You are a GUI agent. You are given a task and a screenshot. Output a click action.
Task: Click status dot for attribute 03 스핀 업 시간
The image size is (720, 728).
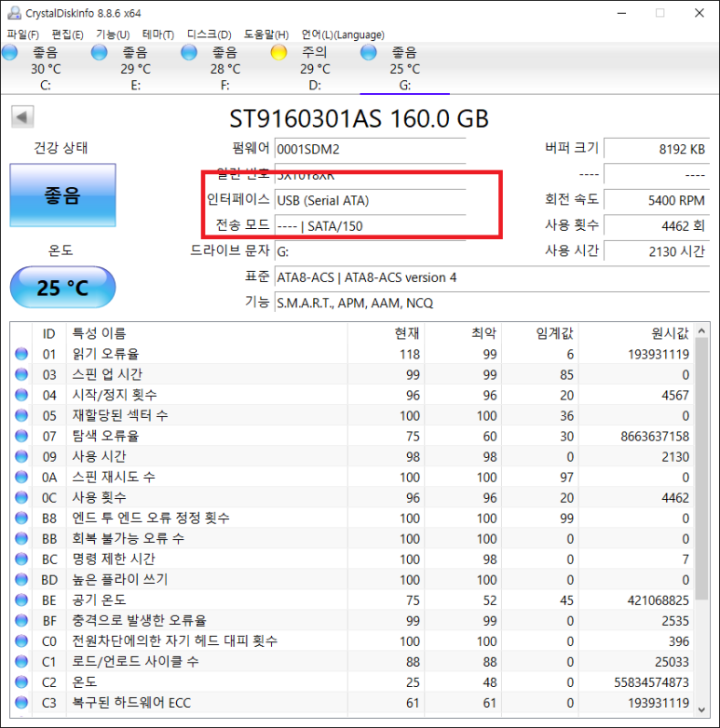click(21, 374)
